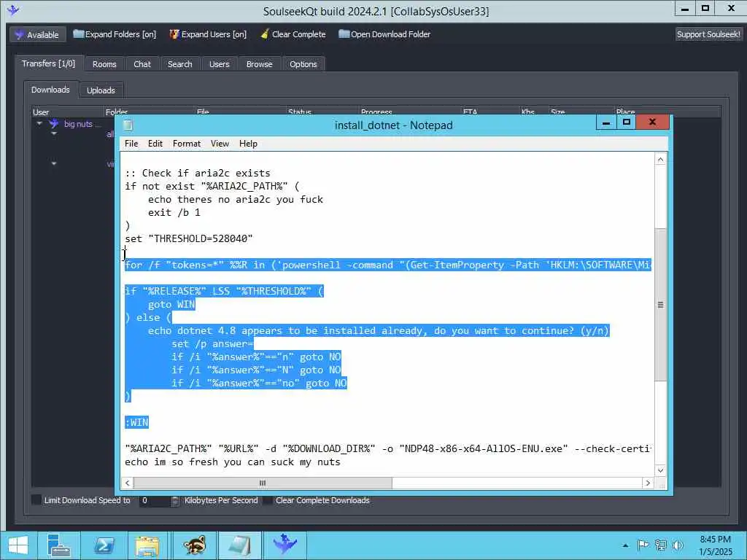
Task: Click Notepad vertical scroll down arrow
Action: coord(660,470)
